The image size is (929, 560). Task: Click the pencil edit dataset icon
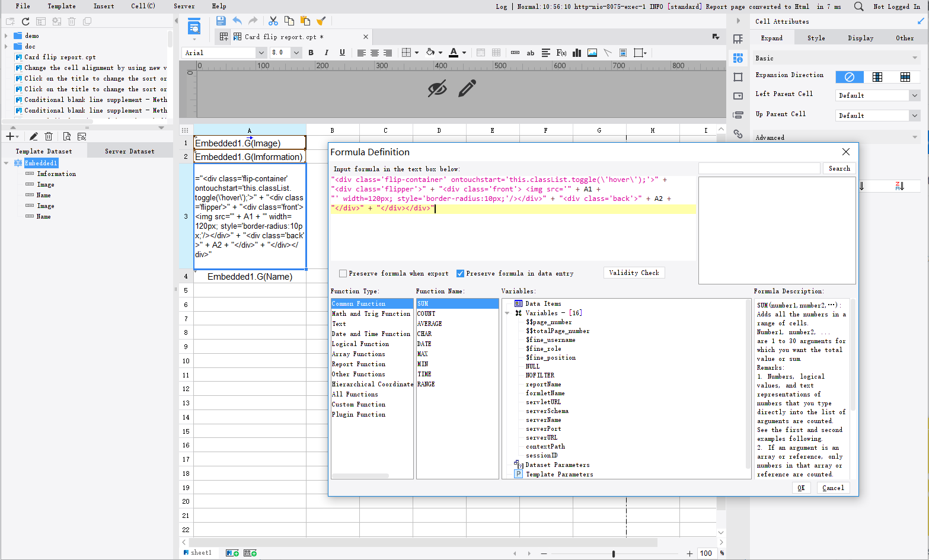34,136
